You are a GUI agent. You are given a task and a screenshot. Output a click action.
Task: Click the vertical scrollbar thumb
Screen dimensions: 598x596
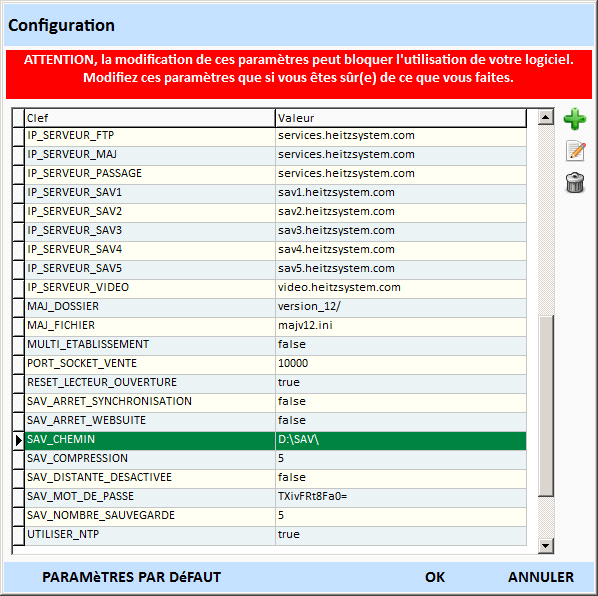tap(546, 406)
